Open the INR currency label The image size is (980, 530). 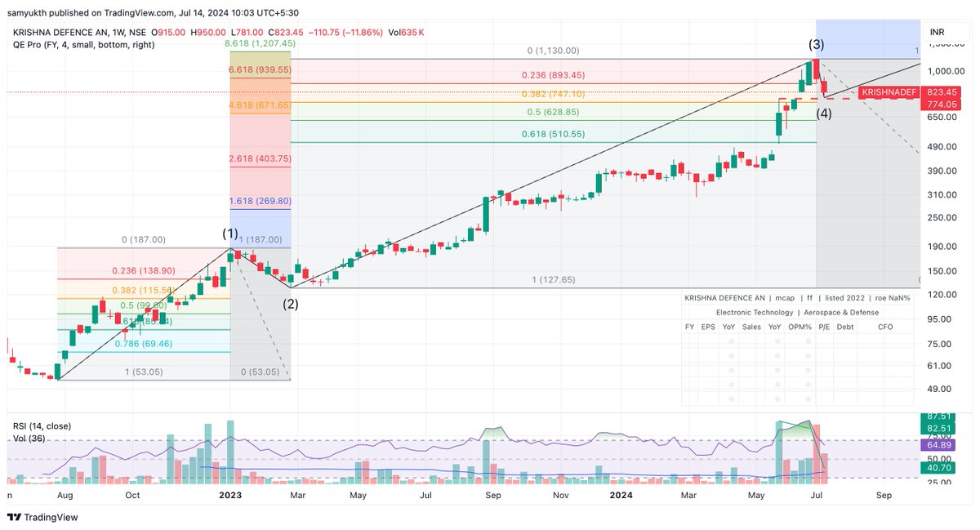coord(938,32)
